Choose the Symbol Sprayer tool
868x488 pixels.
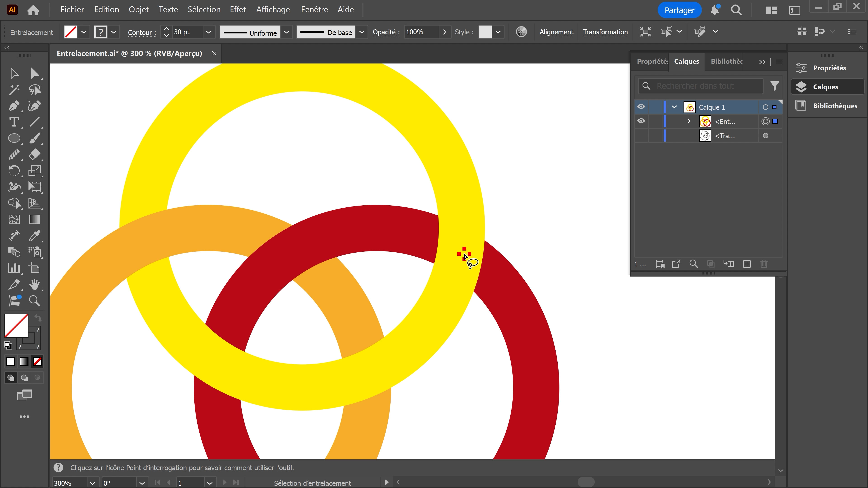[34, 252]
